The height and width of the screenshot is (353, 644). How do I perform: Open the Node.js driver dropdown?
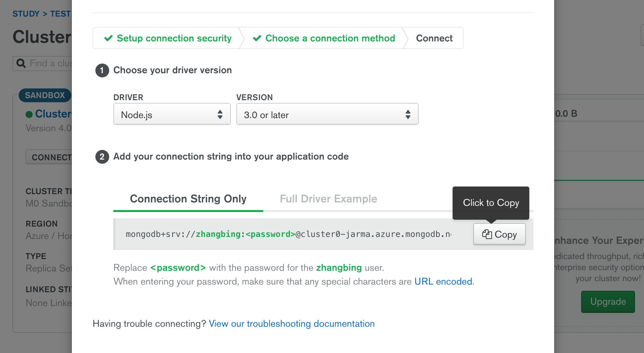pyautogui.click(x=172, y=114)
